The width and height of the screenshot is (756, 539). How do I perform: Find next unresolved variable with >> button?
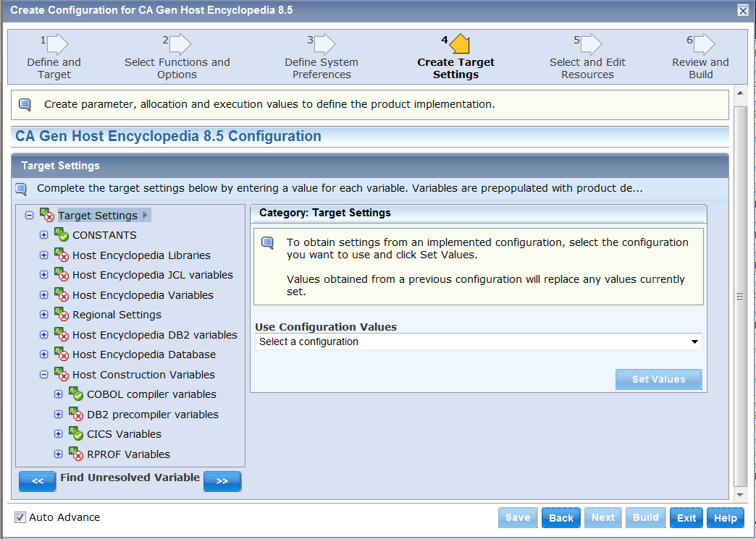pyautogui.click(x=222, y=481)
